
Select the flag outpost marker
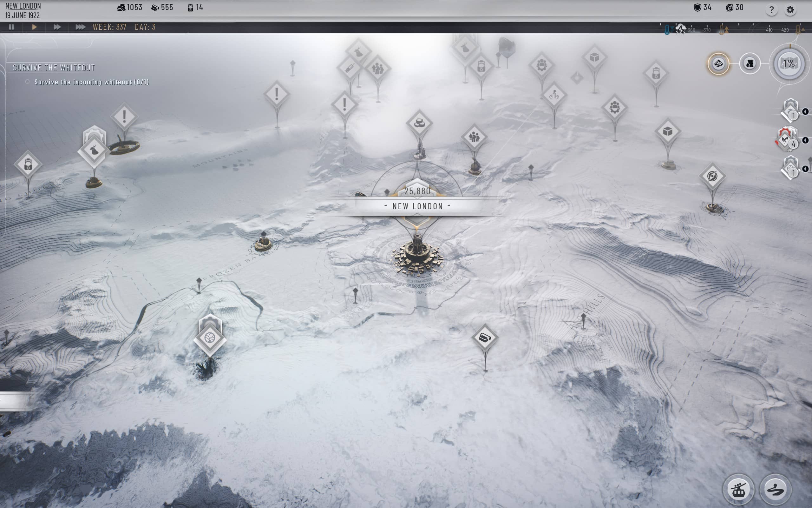point(554,95)
